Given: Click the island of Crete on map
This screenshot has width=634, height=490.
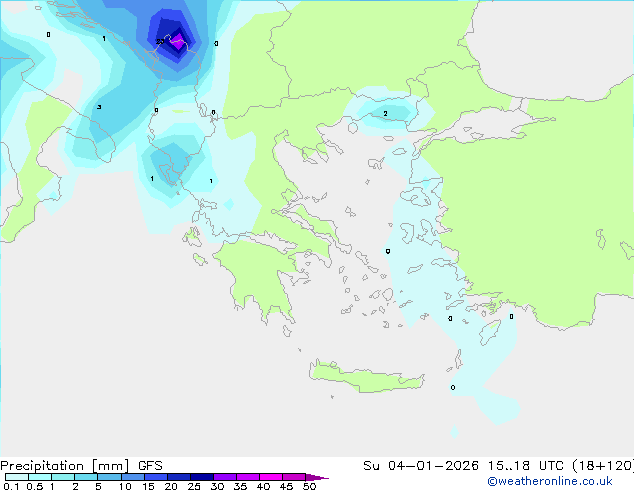Looking at the screenshot, I should [366, 377].
